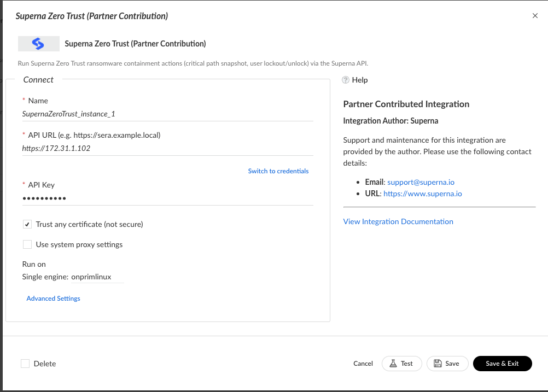548x392 pixels.
Task: Click the Help label in side panel
Action: point(360,80)
